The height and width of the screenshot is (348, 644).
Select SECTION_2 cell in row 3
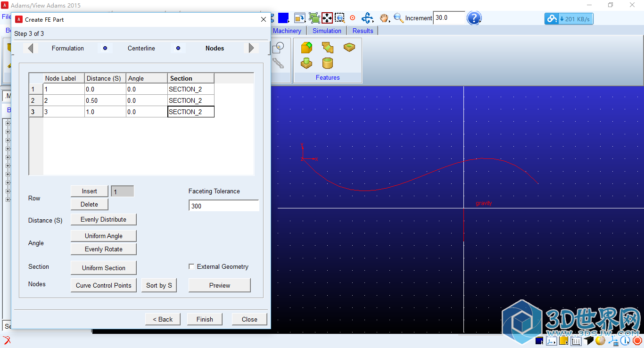(191, 112)
